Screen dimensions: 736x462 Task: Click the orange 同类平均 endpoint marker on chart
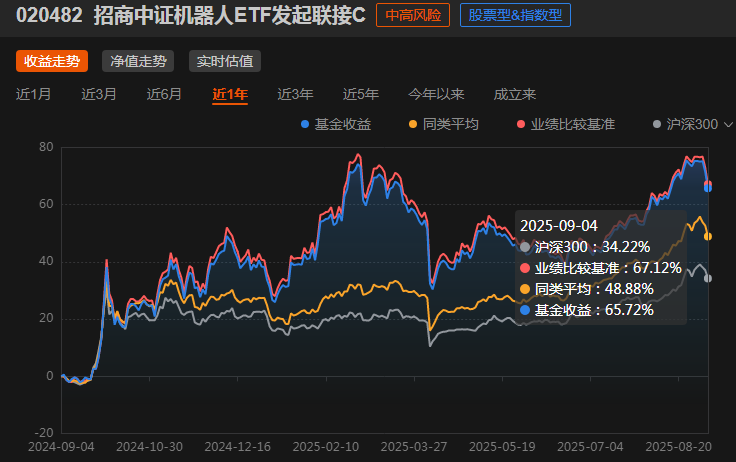[708, 237]
